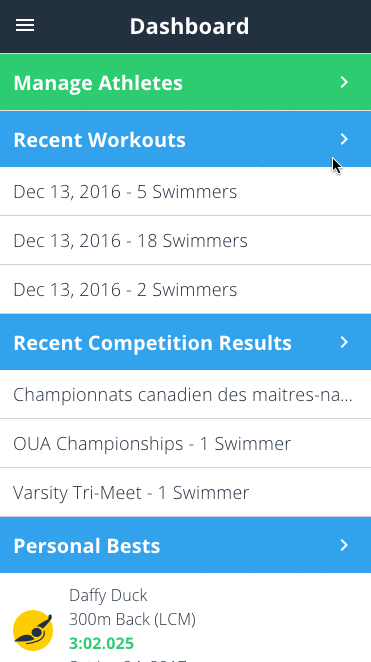Expand the Recent Workouts header
Viewport: 371px width, 662px height.
coord(185,139)
